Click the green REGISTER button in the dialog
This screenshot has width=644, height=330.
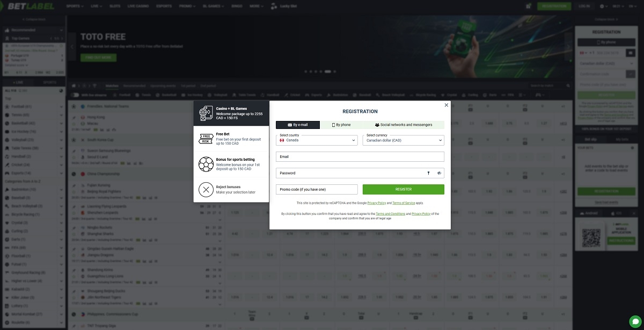[x=404, y=189]
